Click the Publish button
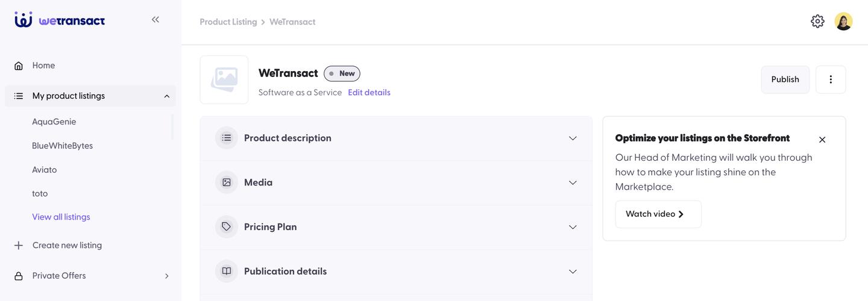The image size is (868, 301). 785,79
